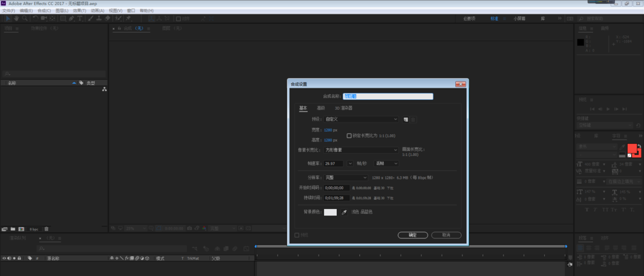Select the Pen tool

[71, 19]
